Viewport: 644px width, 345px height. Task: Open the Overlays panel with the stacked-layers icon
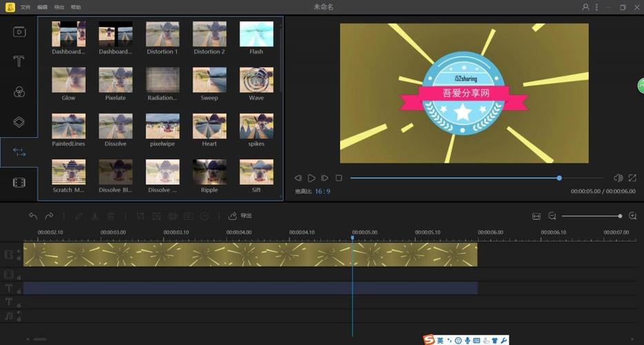coord(19,122)
